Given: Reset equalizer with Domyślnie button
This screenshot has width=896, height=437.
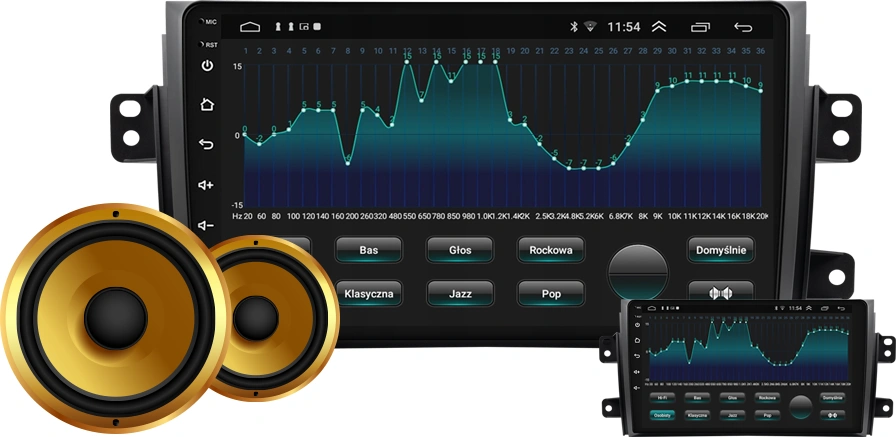Looking at the screenshot, I should point(721,250).
